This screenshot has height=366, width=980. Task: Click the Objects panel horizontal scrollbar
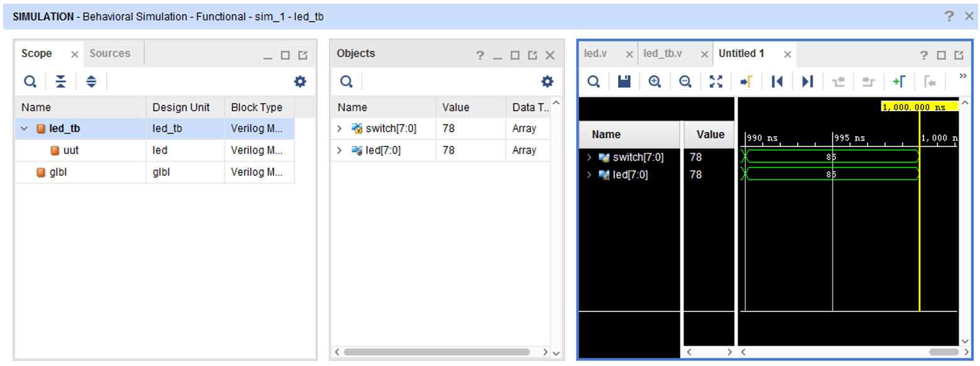tap(437, 352)
